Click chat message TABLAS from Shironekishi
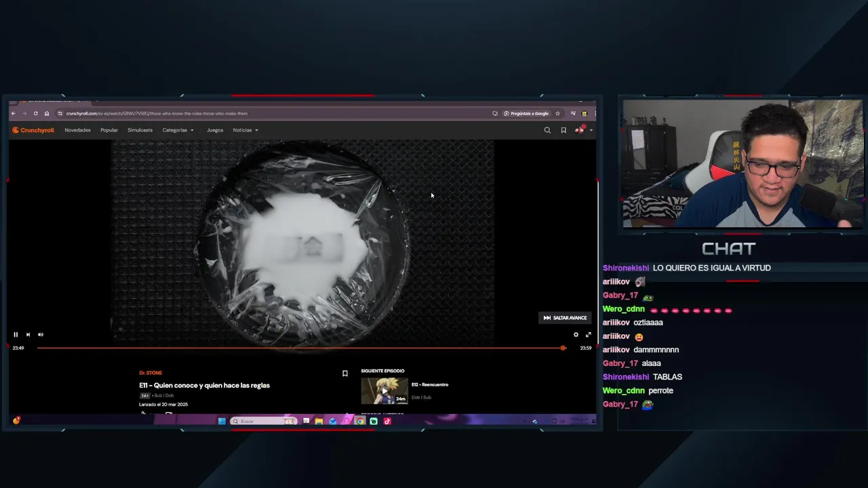Viewport: 868px width, 488px height. click(667, 377)
